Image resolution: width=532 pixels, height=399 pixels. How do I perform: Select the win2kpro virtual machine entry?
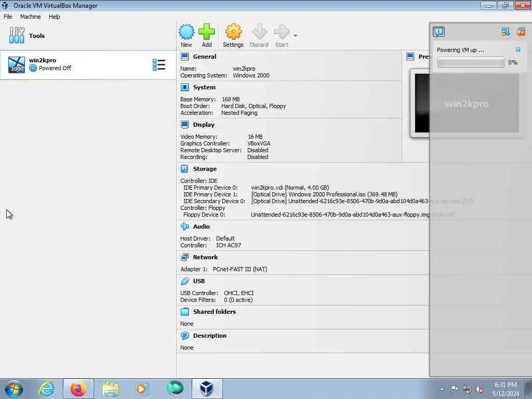[88, 64]
